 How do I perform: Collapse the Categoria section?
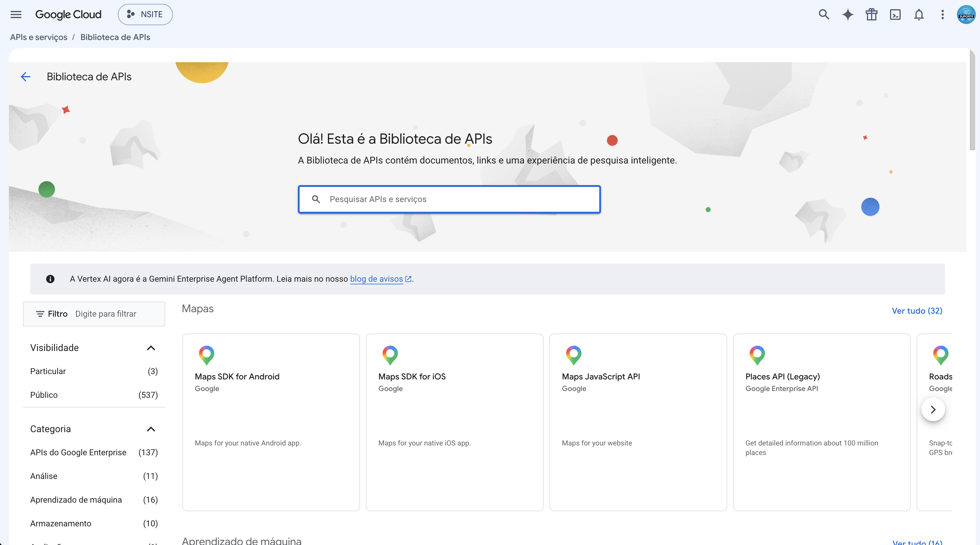click(151, 429)
